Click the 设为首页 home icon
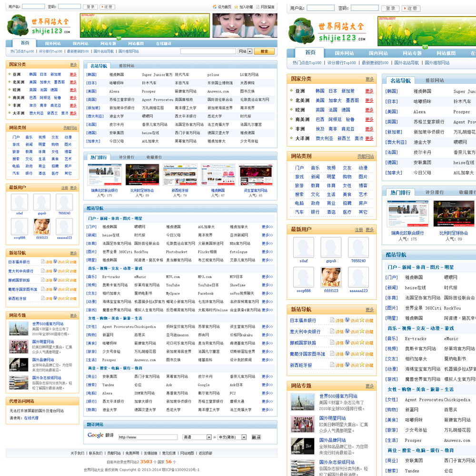 pos(215,7)
